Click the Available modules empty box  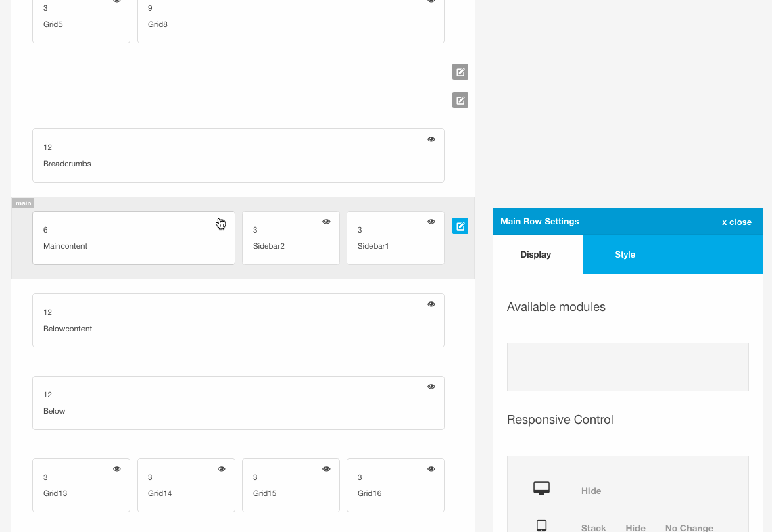coord(628,367)
